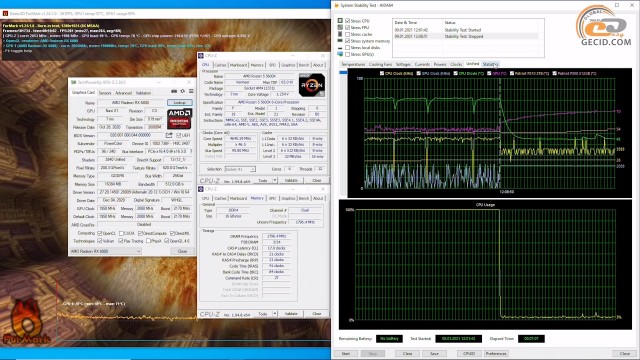Open Tools dropdown arrow in CPU-Z memory window
This screenshot has width=640, height=360.
pyautogui.click(x=275, y=313)
